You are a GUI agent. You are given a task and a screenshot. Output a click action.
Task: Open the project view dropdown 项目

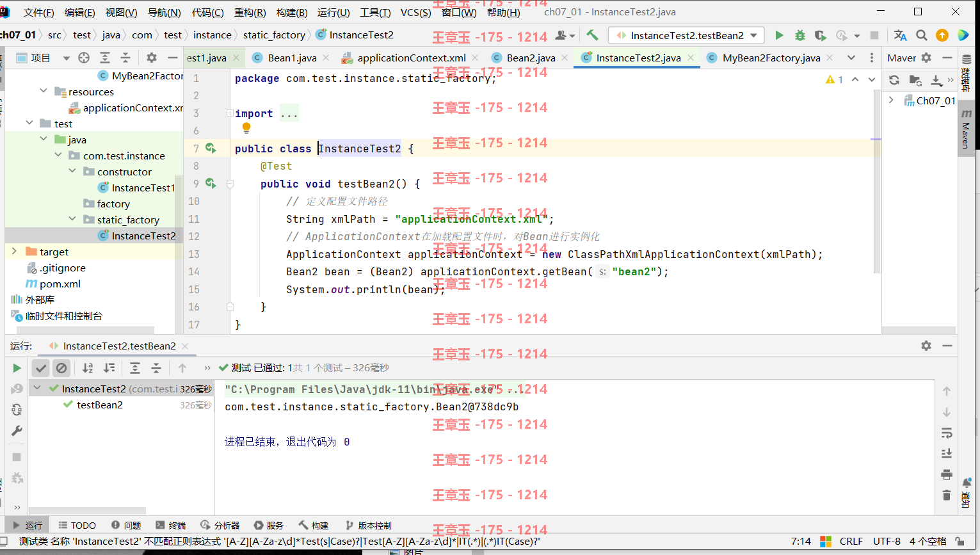tap(42, 58)
